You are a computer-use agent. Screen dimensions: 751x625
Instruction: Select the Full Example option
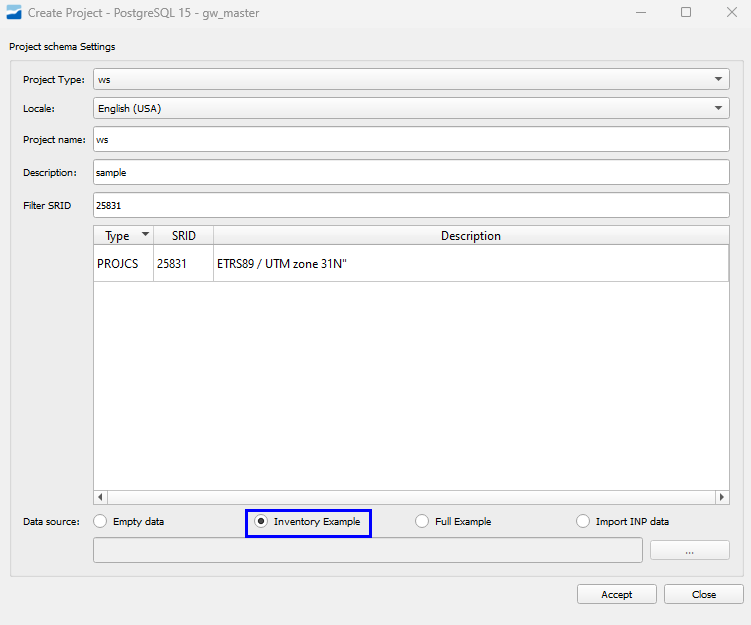coord(422,521)
